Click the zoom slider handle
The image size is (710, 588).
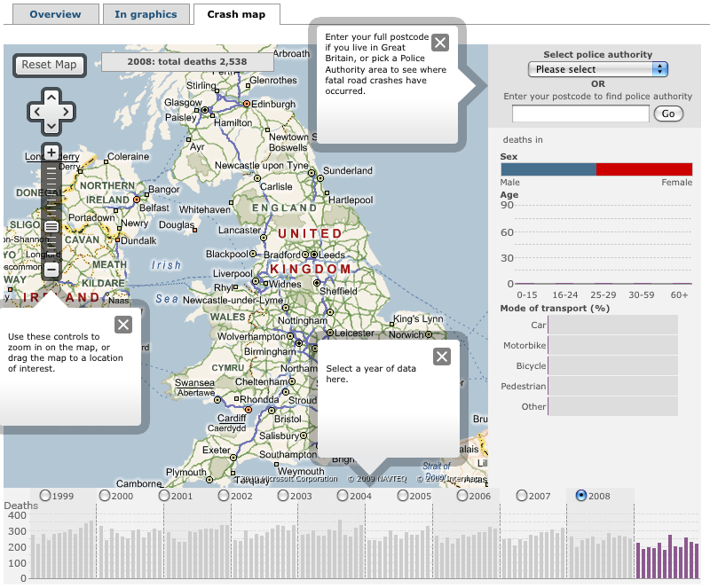click(51, 226)
